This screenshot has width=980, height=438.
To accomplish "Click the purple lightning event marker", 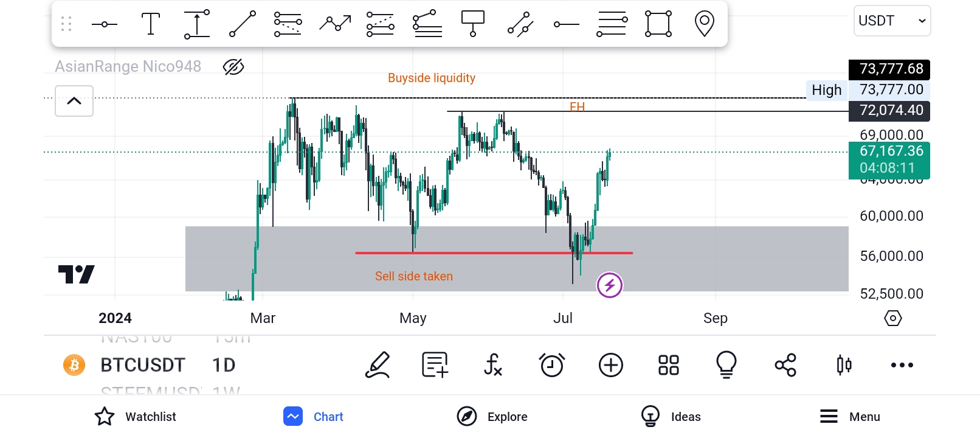I will point(610,285).
